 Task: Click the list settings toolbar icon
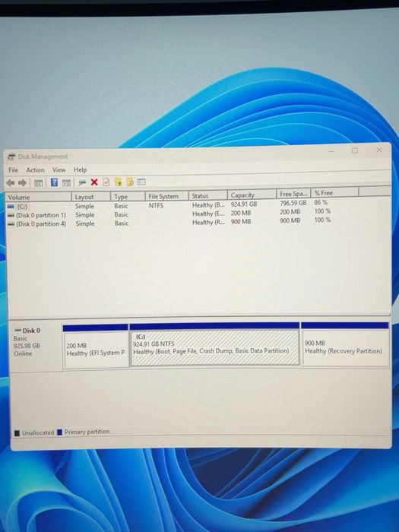pos(141,182)
